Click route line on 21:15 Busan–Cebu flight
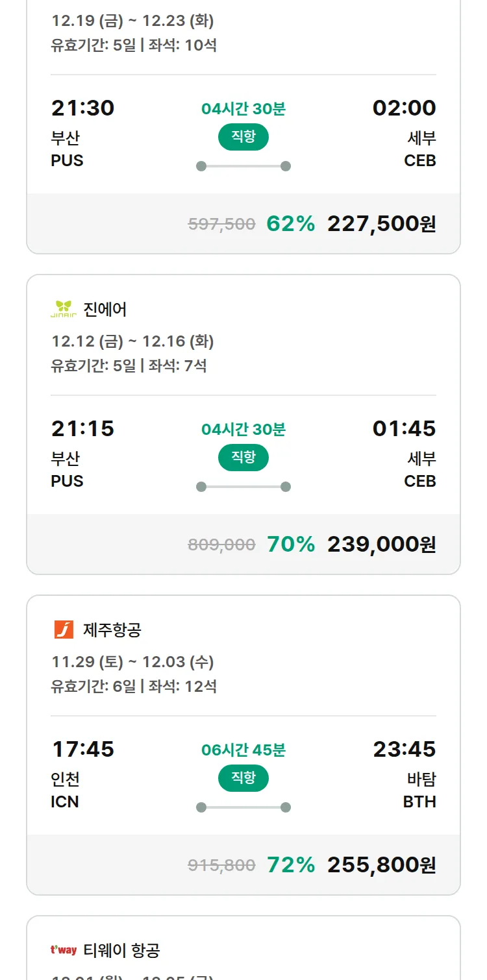This screenshot has height=980, width=487. [x=243, y=487]
